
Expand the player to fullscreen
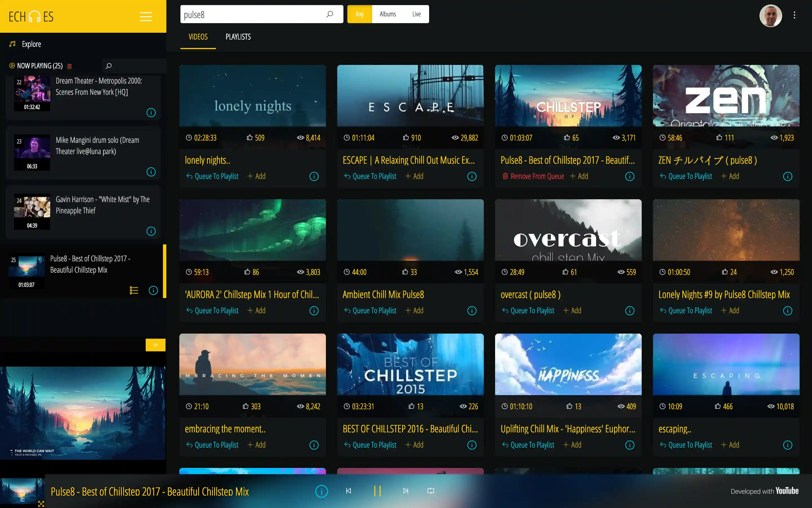point(41,504)
